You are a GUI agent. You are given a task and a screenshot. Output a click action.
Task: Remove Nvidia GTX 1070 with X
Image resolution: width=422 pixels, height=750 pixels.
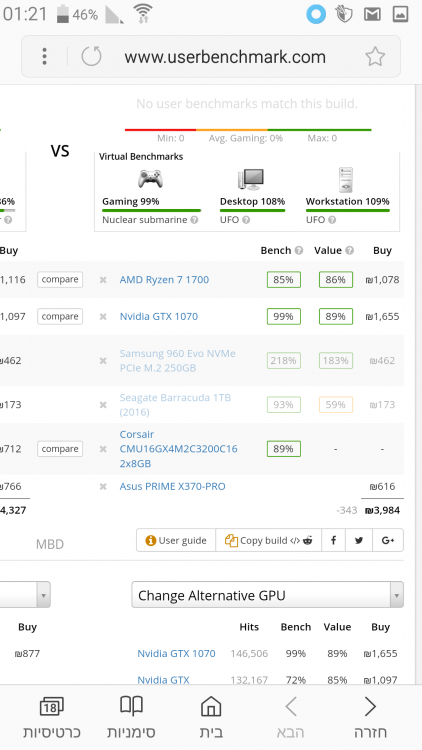[103, 317]
